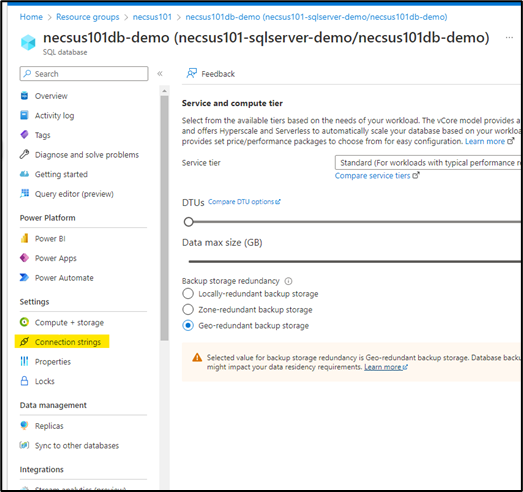Open Properties menu item
523x492 pixels.
53,362
